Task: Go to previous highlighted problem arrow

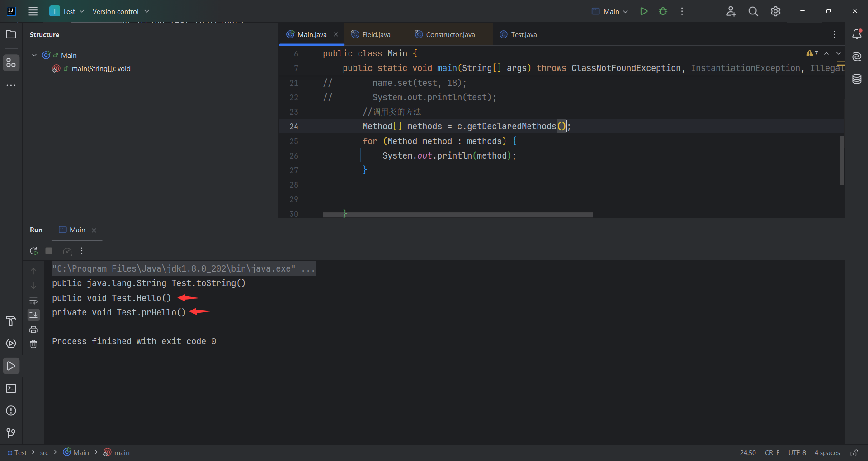Action: tap(826, 53)
